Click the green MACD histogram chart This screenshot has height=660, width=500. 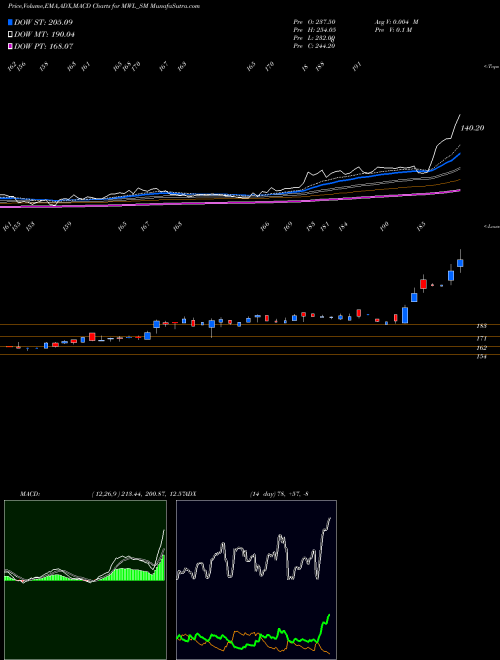click(85, 580)
